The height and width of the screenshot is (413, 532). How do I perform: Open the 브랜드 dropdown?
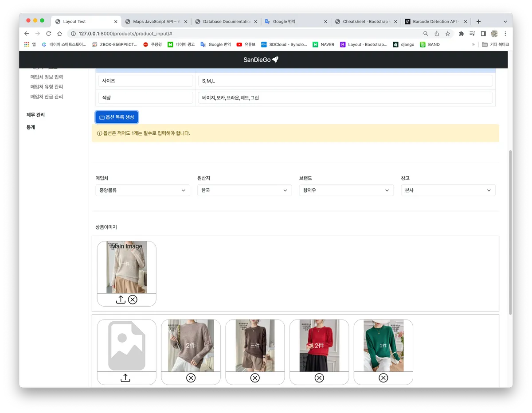(x=346, y=190)
